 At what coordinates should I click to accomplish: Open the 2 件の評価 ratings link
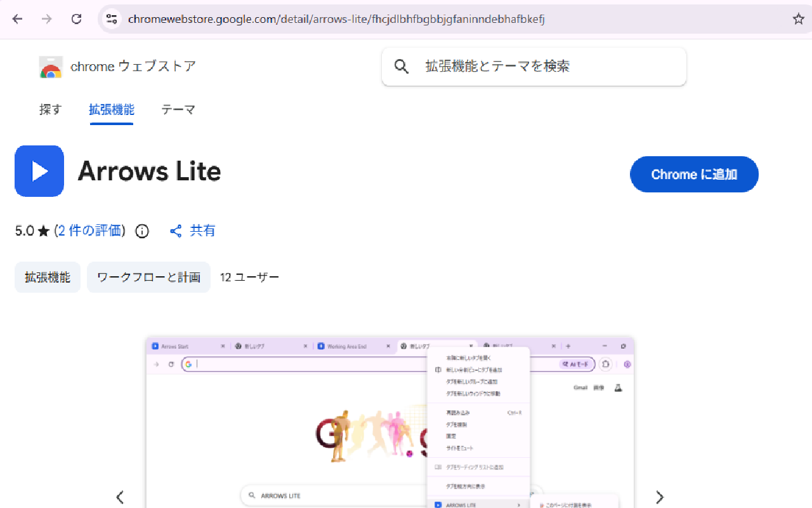point(89,231)
